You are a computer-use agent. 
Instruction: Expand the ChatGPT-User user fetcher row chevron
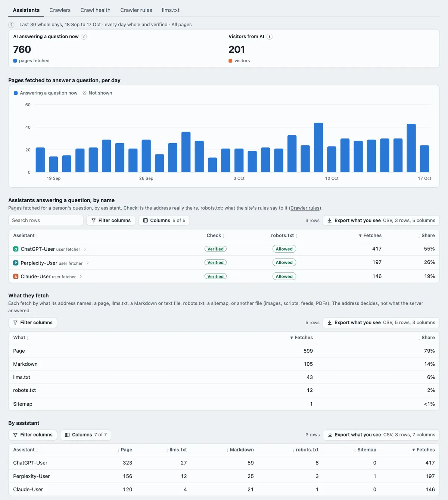click(85, 249)
